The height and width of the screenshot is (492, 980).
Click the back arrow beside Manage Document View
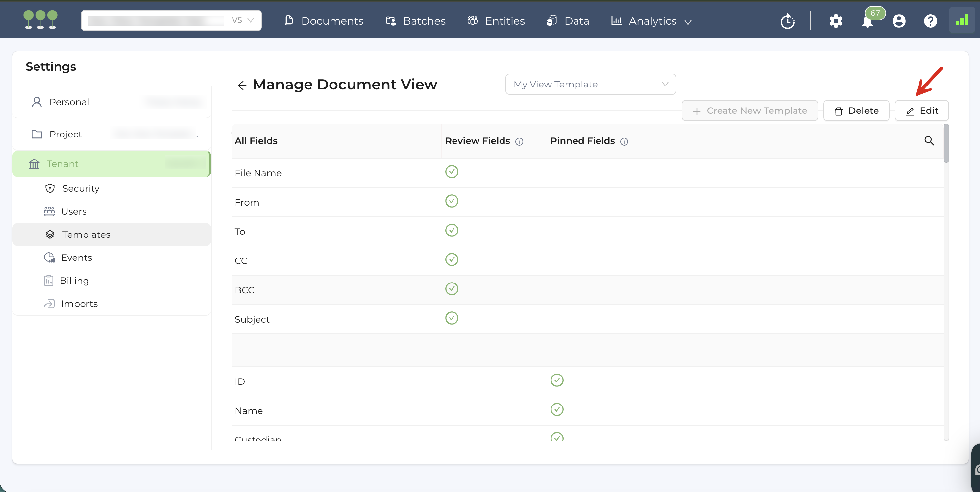242,85
